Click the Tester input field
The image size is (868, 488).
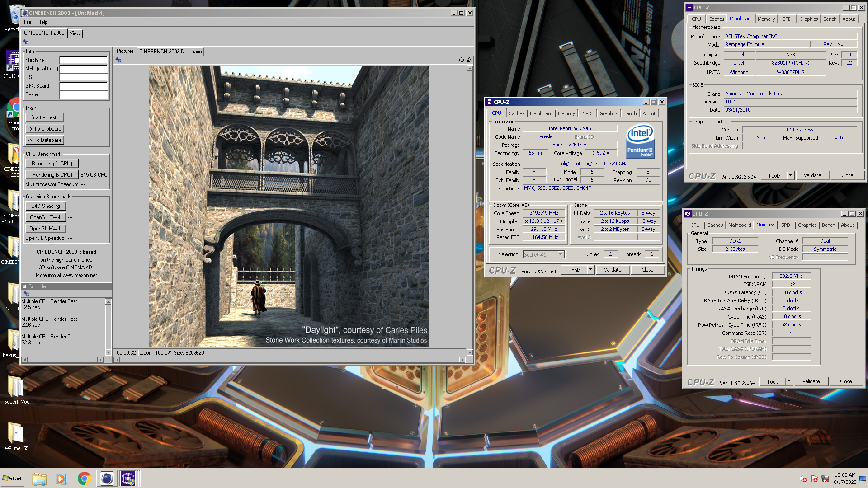click(x=84, y=94)
